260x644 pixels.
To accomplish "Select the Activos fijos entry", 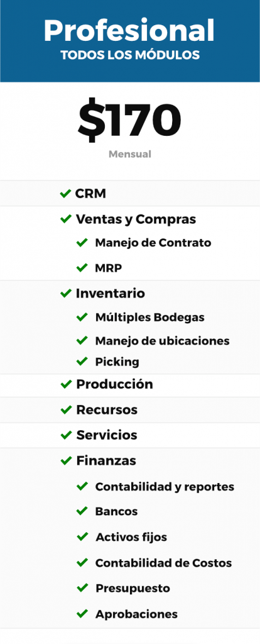I will point(131,537).
